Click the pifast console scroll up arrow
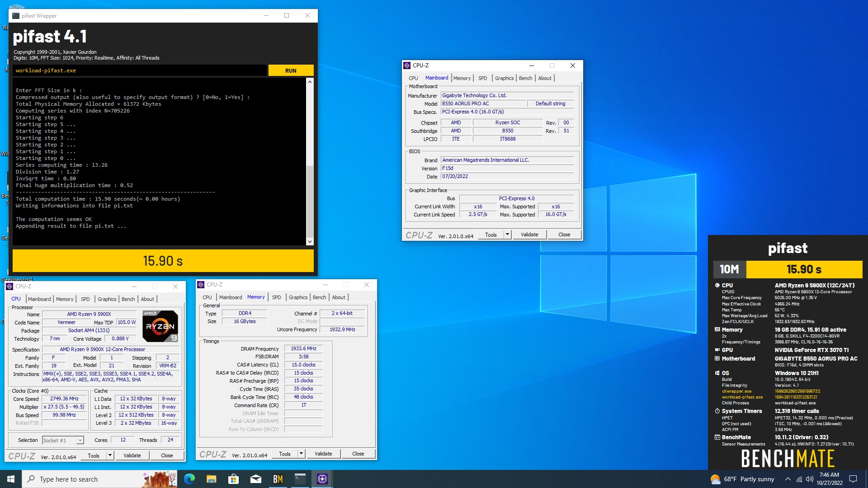The image size is (868, 488). [310, 82]
